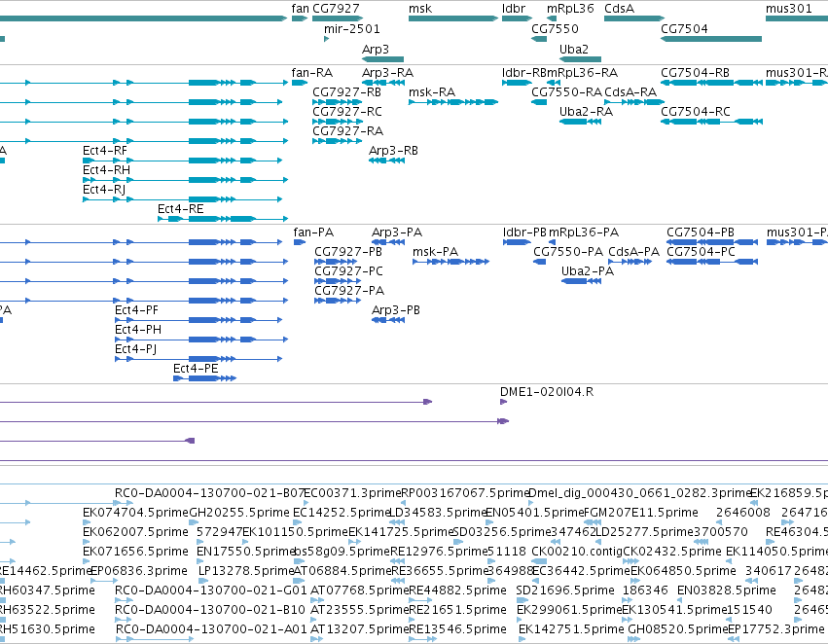Select the CG7927 gene label
The width and height of the screenshot is (828, 644).
[336, 9]
